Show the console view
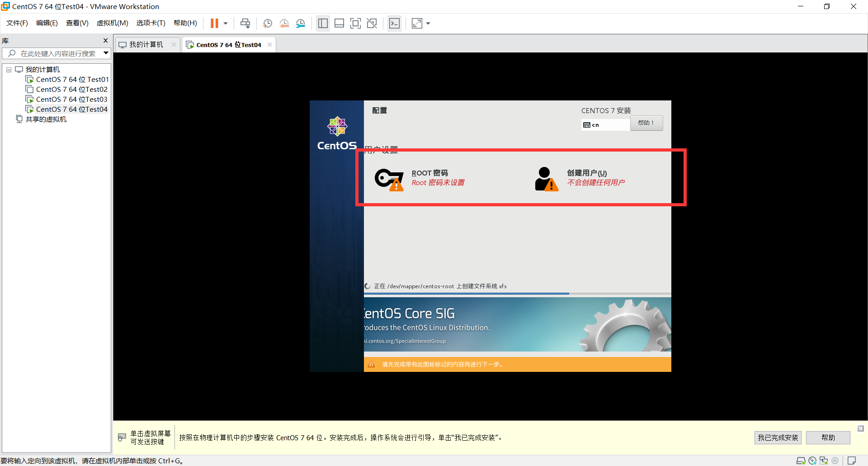The height and width of the screenshot is (466, 868). tap(394, 23)
